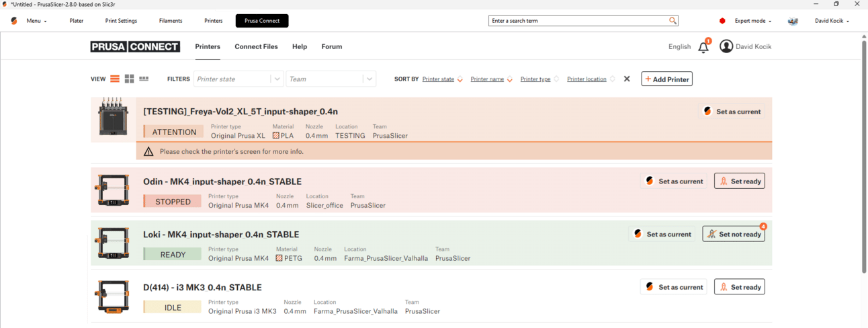
Task: Click the red Expert mode indicator dot
Action: [722, 21]
